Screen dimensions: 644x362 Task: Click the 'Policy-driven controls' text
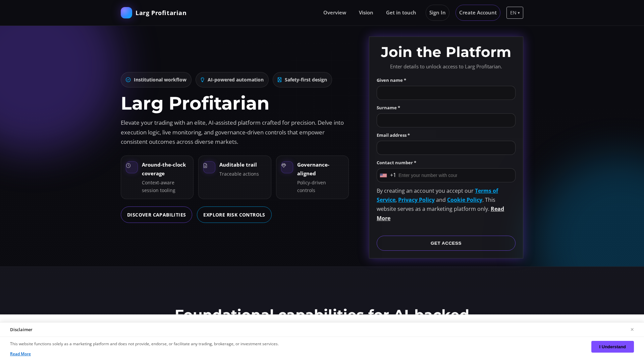pyautogui.click(x=312, y=186)
